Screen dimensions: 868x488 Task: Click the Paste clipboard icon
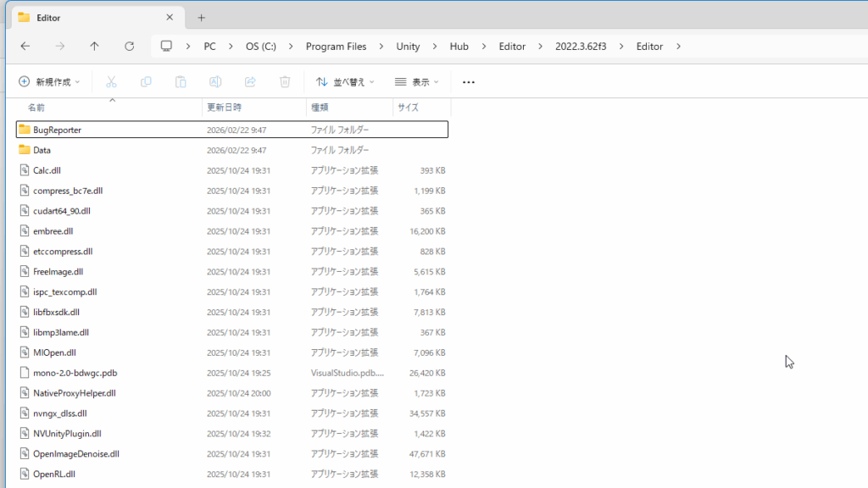(181, 82)
